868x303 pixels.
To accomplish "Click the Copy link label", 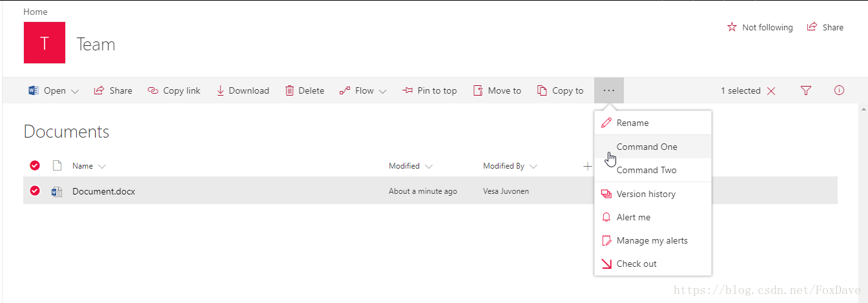I will (181, 90).
